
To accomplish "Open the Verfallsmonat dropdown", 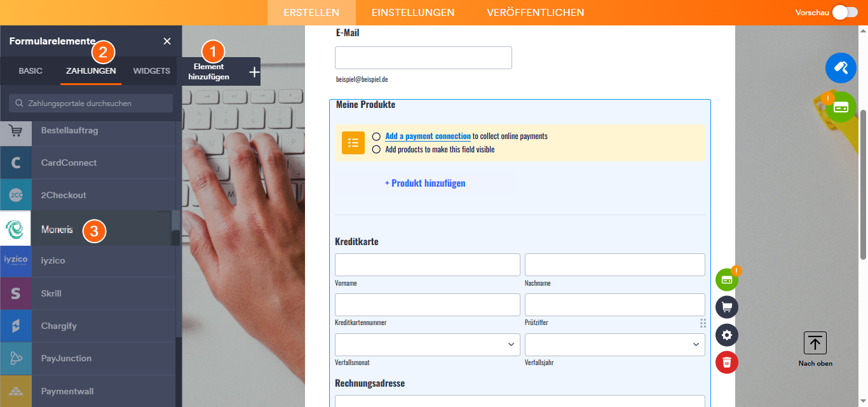I will click(427, 344).
